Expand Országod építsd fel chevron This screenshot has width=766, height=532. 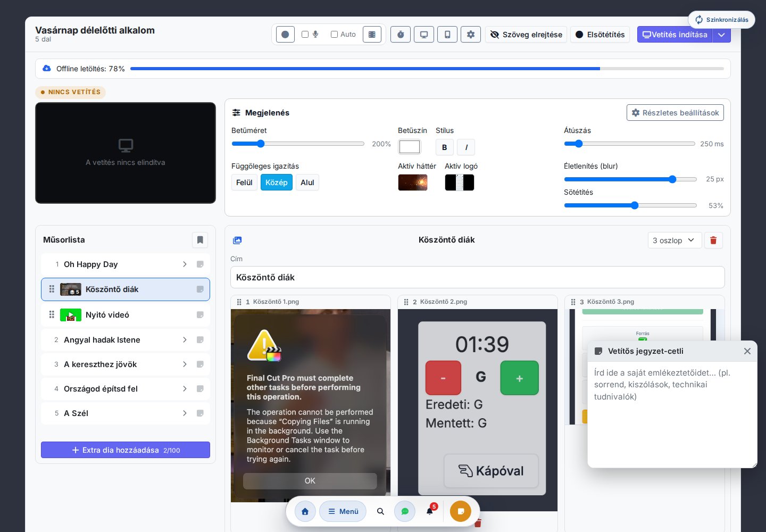click(185, 389)
